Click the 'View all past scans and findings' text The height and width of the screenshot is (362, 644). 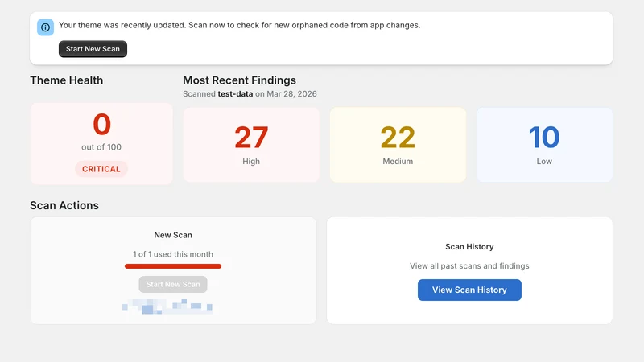(x=469, y=266)
